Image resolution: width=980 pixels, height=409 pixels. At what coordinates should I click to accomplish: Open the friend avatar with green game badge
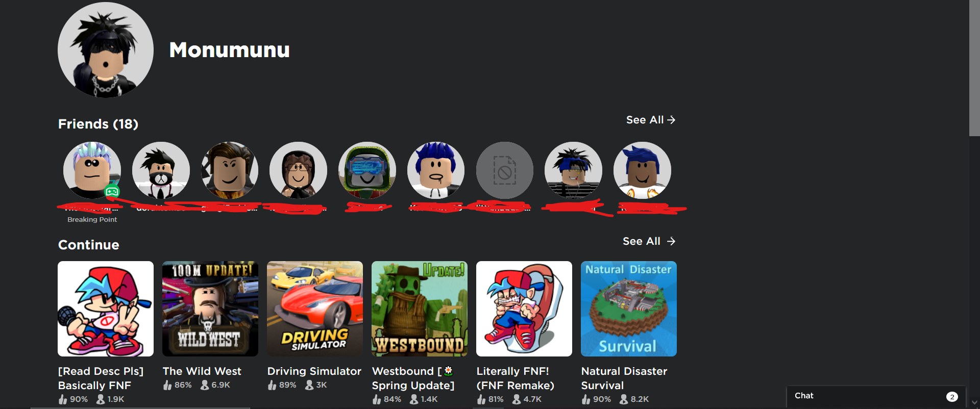[92, 170]
